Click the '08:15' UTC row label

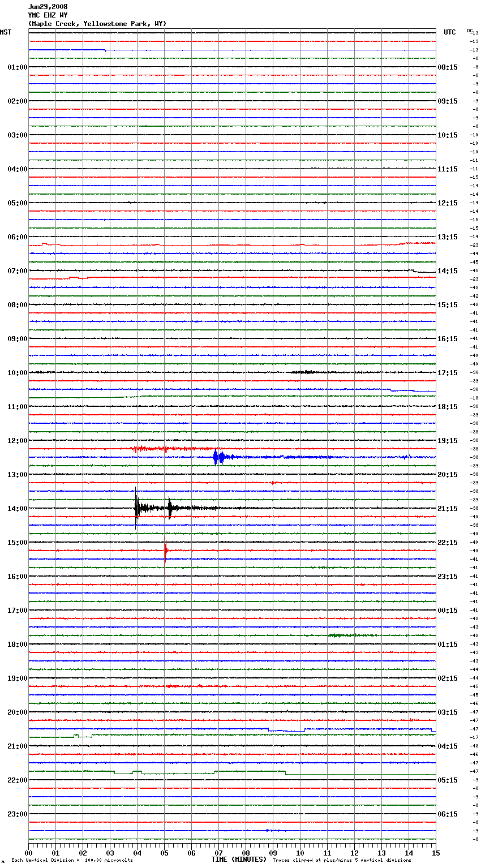[x=448, y=67]
